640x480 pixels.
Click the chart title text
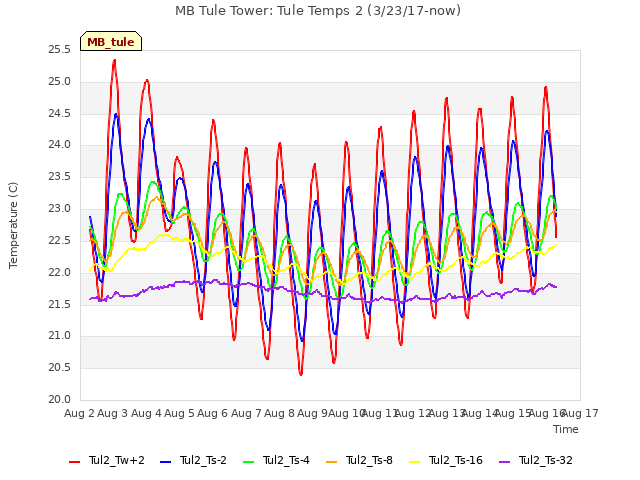pyautogui.click(x=318, y=11)
